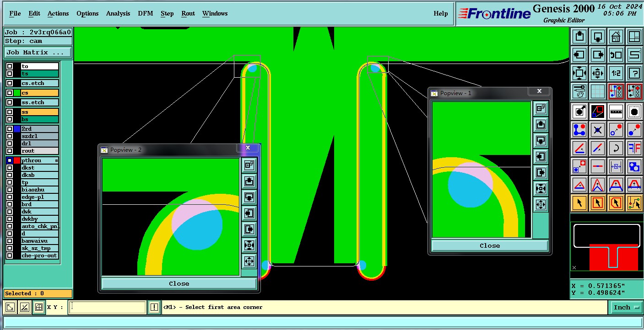Click the question mark help icon
This screenshot has width=644, height=330.
tap(634, 73)
